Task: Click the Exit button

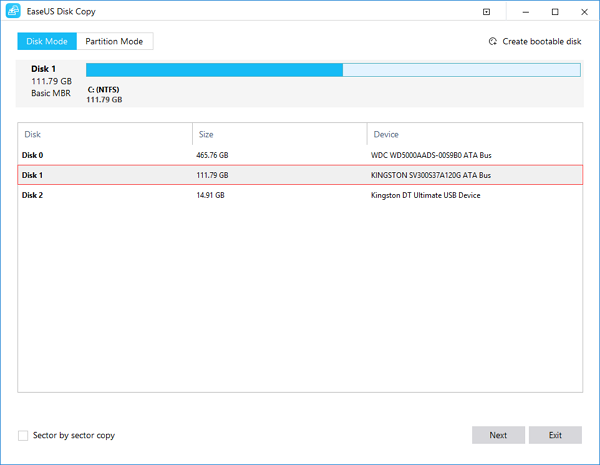Action: (x=555, y=435)
